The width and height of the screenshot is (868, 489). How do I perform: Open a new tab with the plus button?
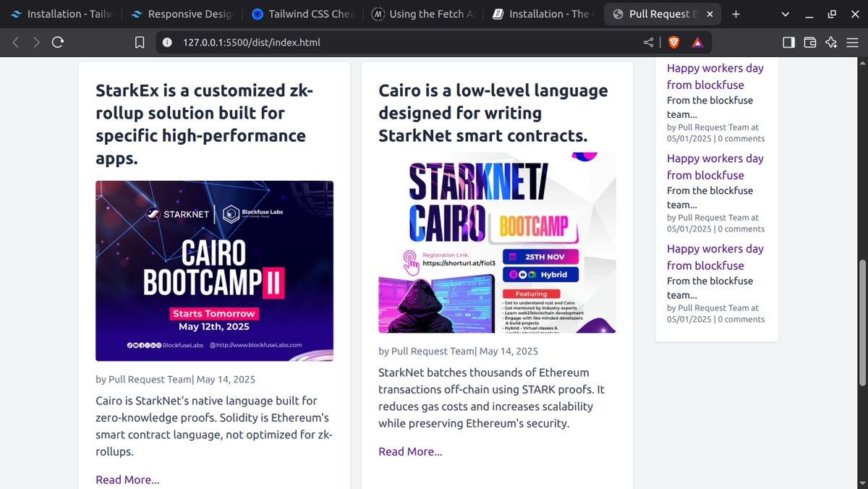coord(736,14)
